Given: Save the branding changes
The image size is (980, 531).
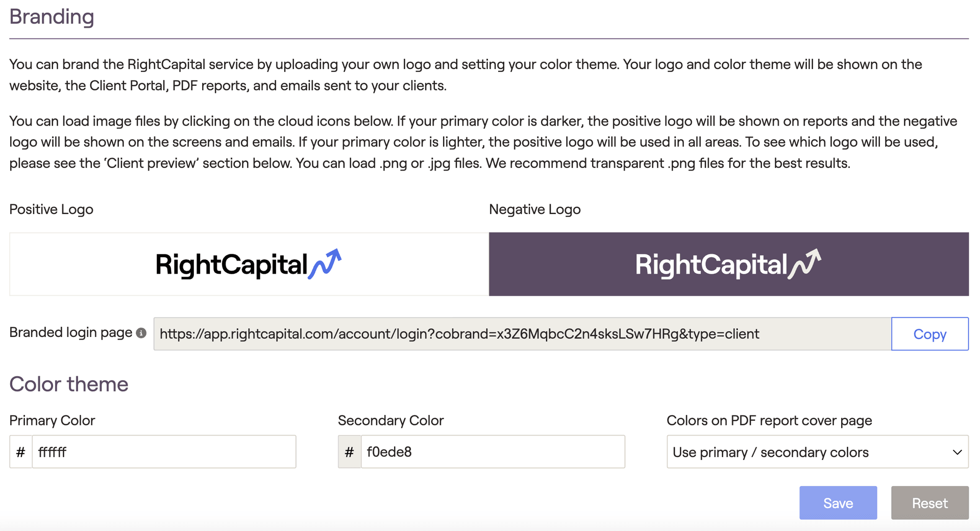Looking at the screenshot, I should coord(838,503).
